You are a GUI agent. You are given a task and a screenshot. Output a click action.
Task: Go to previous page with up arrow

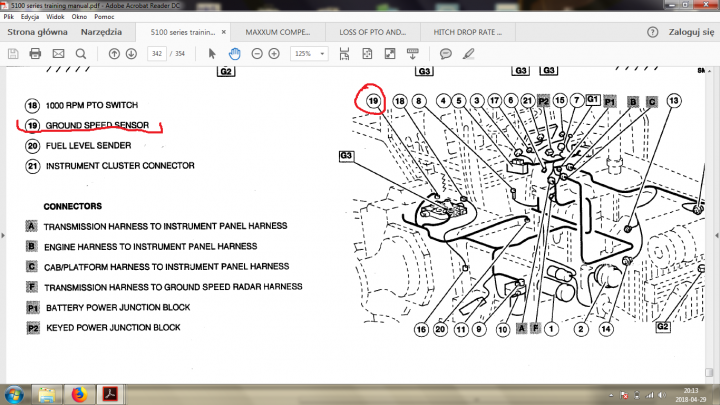[115, 53]
